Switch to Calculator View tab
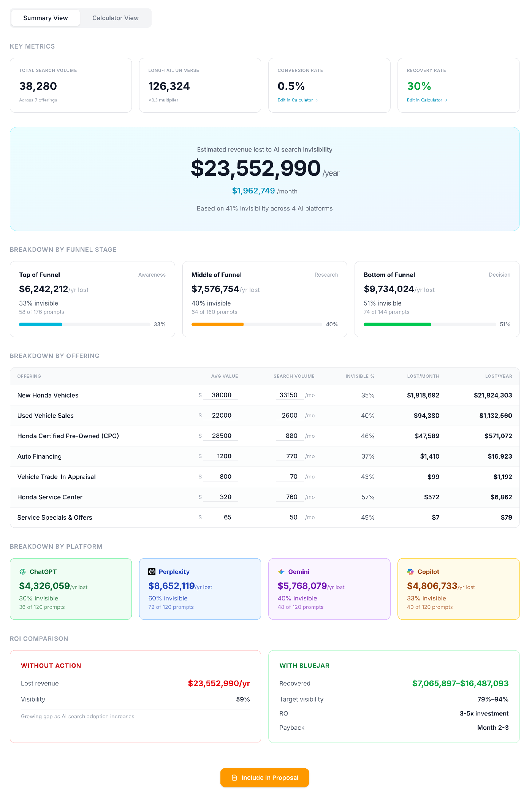This screenshot has width=532, height=798. point(116,18)
